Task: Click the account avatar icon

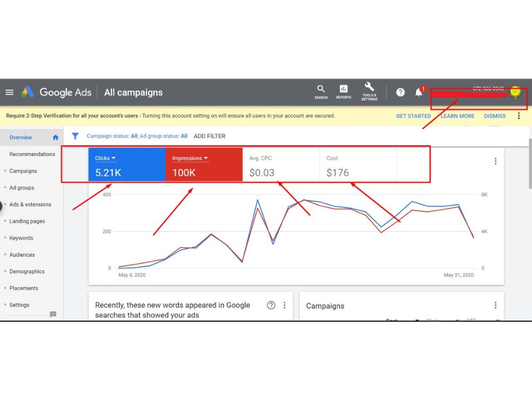Action: pyautogui.click(x=515, y=92)
